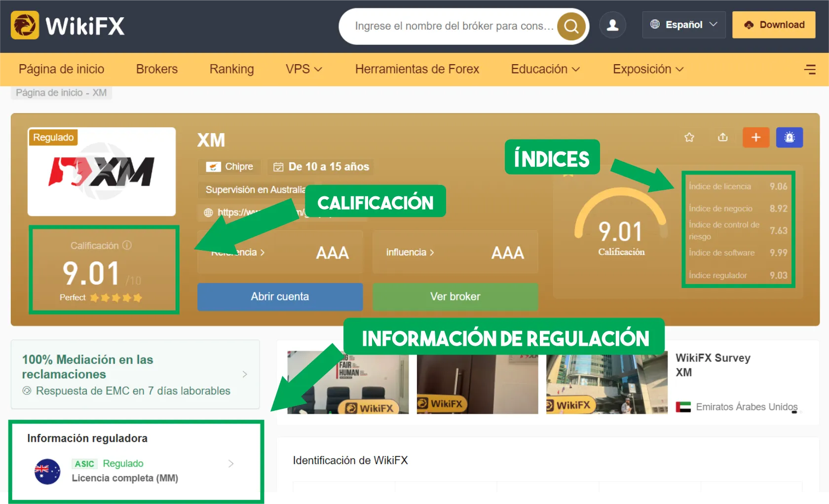Click the XM broker logo
The height and width of the screenshot is (504, 829).
coord(102,172)
